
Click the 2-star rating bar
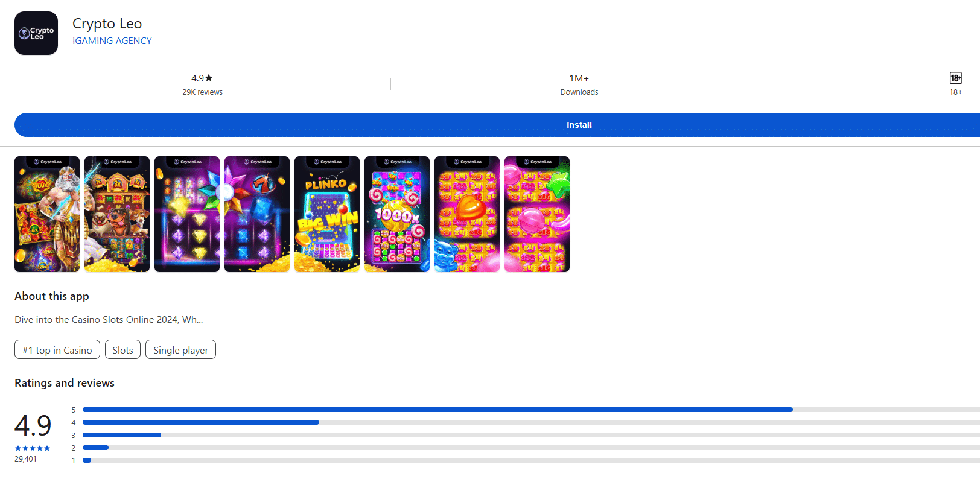coord(531,448)
